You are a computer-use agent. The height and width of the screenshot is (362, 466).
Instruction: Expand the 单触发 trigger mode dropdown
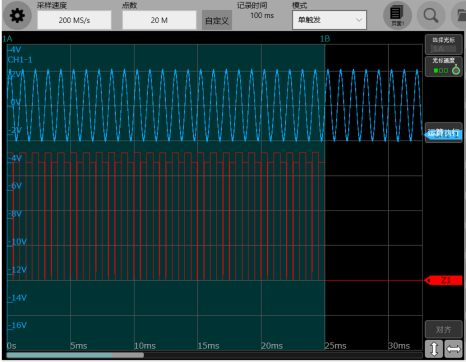click(x=329, y=20)
